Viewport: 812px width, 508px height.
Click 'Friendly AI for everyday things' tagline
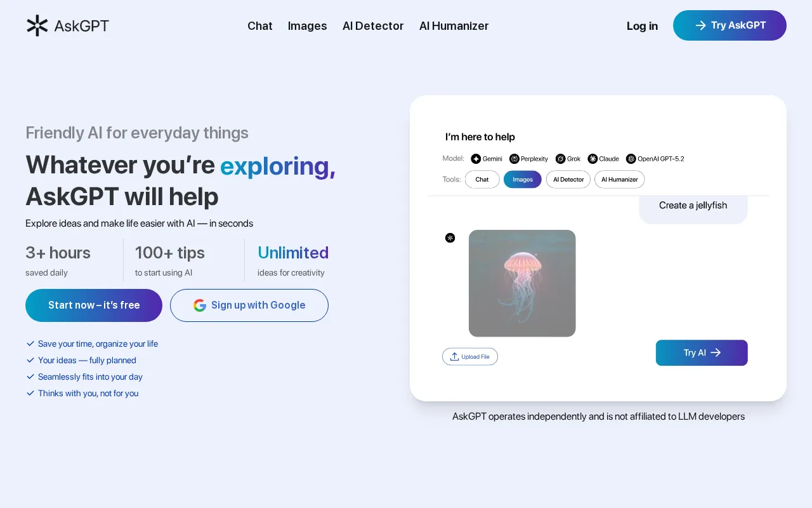coord(137,133)
